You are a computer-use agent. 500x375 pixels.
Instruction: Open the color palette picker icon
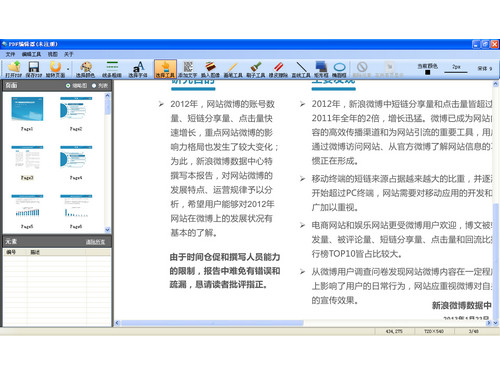pyautogui.click(x=86, y=69)
